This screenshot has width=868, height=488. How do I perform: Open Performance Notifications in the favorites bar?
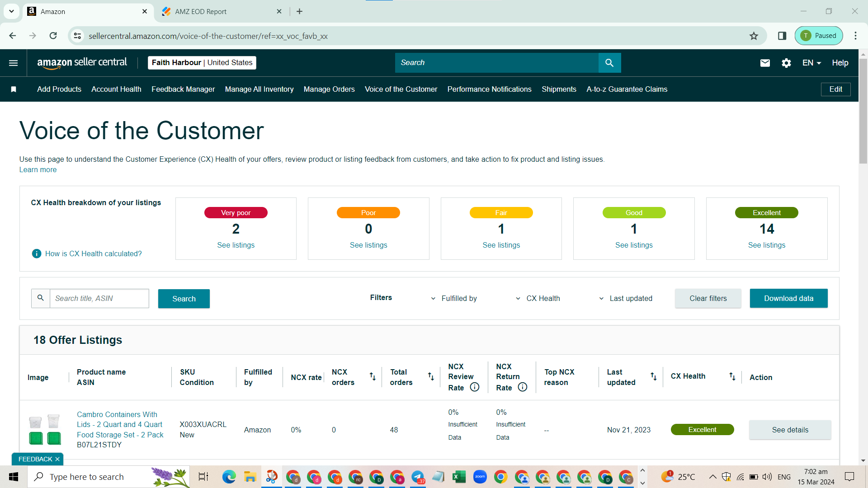pos(490,89)
